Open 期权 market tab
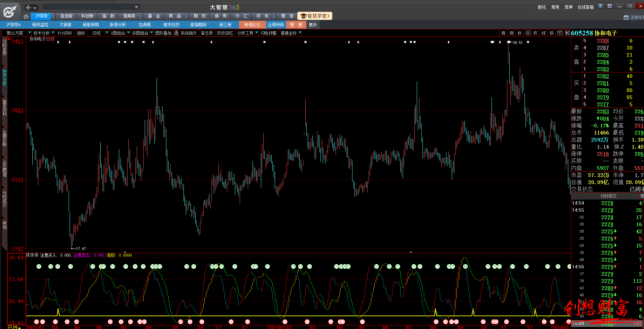The image size is (644, 329). pos(200,16)
